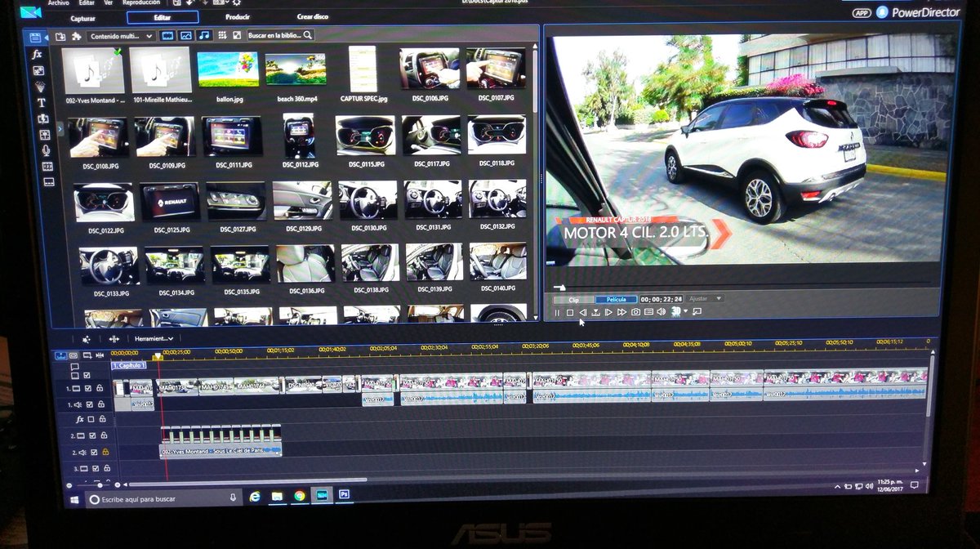Open File Explorer from the taskbar

[277, 497]
